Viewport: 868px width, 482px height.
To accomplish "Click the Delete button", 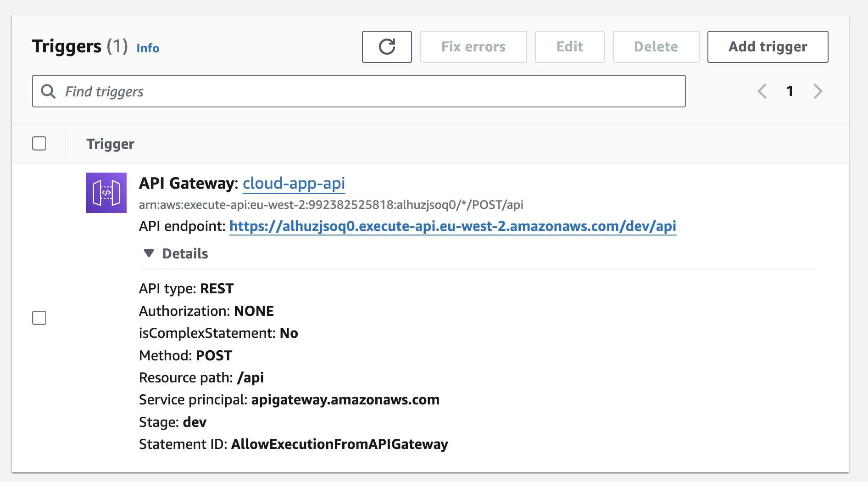I will [656, 47].
